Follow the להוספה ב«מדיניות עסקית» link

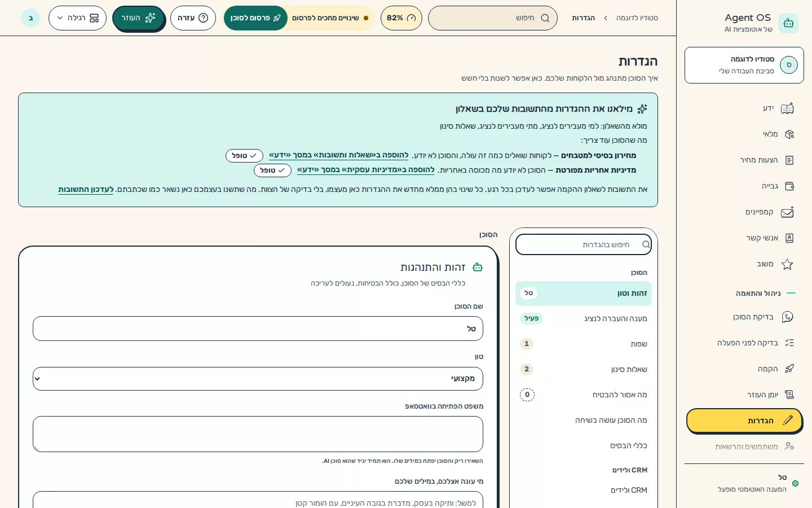[366, 170]
